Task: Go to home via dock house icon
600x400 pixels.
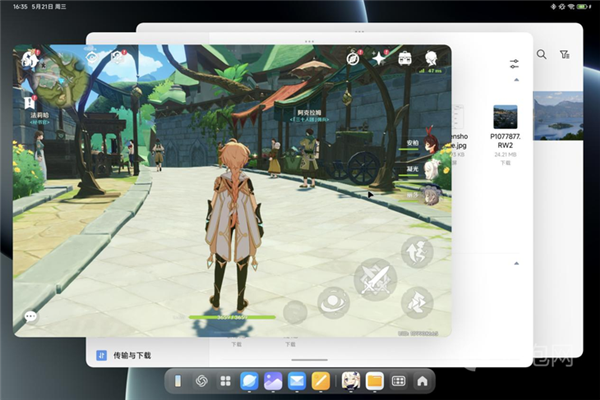Action: point(422,381)
